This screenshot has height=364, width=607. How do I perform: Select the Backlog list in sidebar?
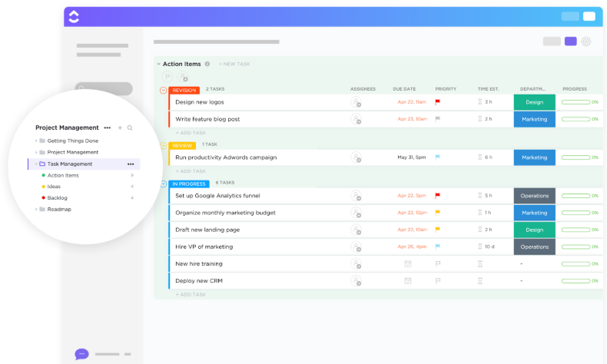58,197
